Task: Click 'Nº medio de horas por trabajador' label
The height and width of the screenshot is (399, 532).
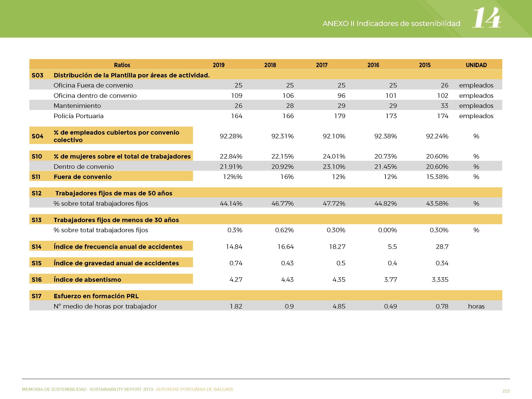Action: [x=105, y=306]
